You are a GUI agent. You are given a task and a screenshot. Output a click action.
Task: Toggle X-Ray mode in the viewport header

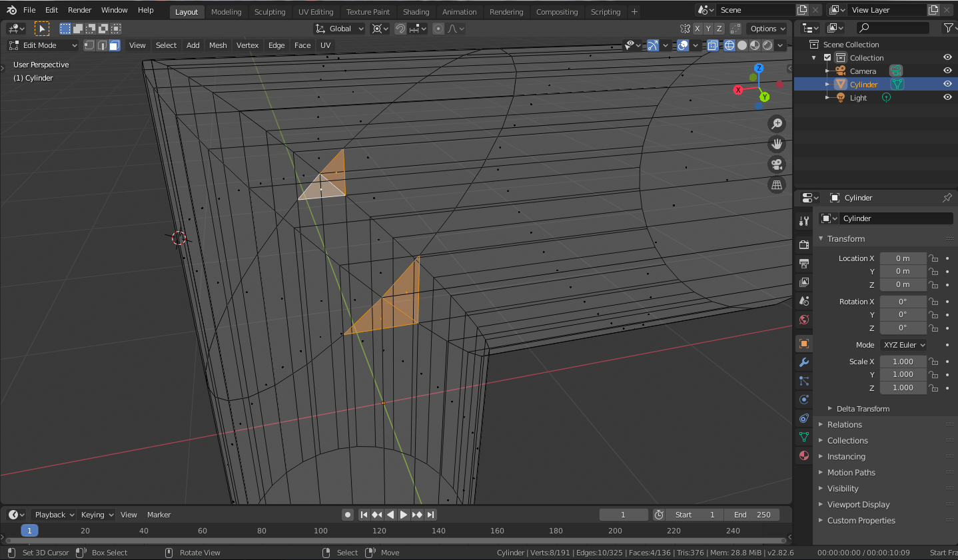click(713, 45)
